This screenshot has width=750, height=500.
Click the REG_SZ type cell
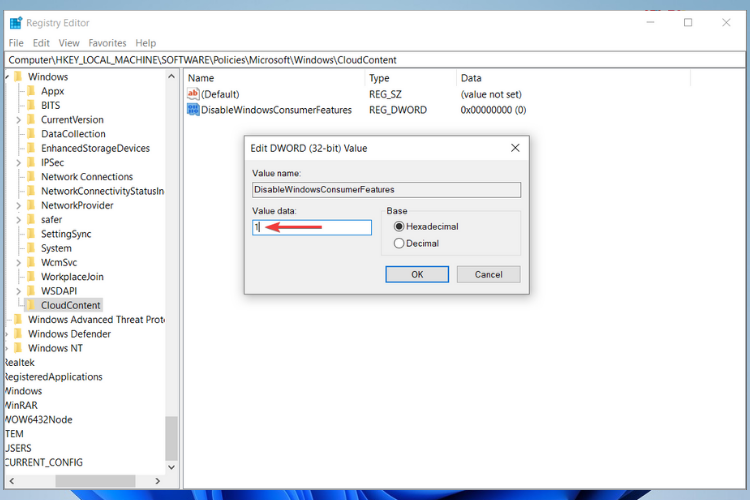385,94
